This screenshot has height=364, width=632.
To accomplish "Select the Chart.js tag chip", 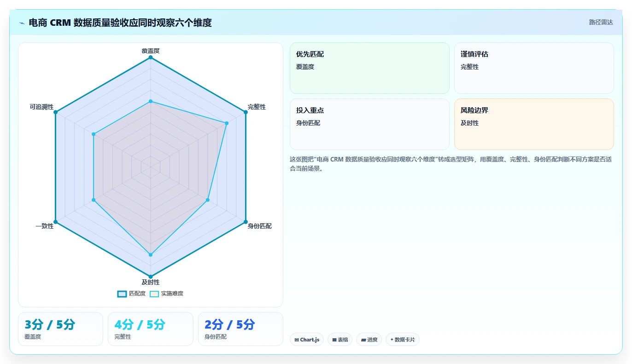I will pyautogui.click(x=307, y=340).
